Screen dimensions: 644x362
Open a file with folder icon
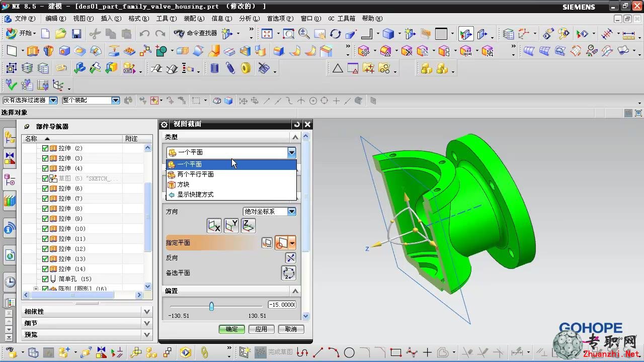click(61, 34)
